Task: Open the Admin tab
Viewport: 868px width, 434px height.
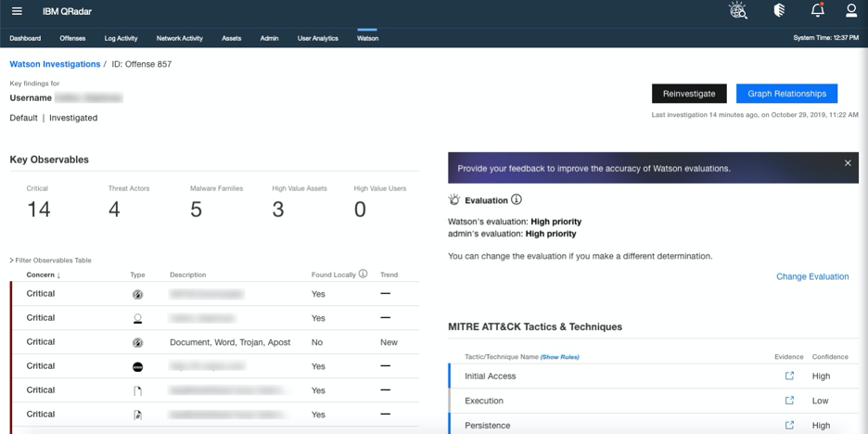Action: coord(269,38)
